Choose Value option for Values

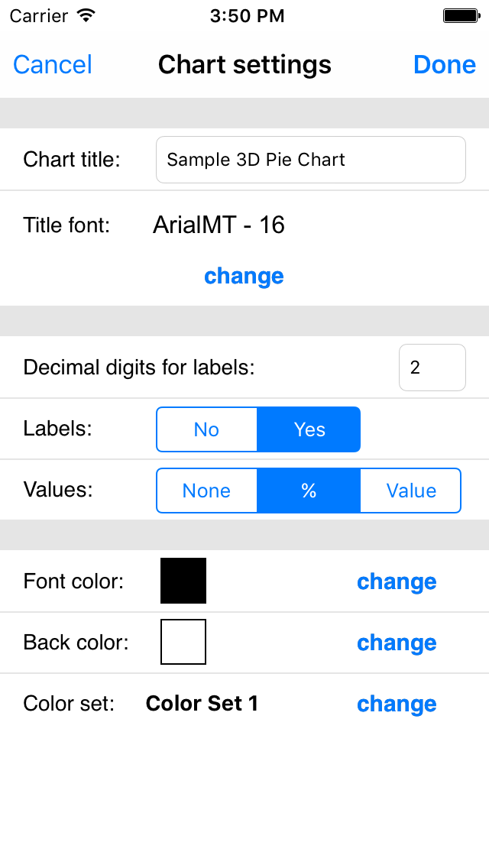click(x=410, y=491)
